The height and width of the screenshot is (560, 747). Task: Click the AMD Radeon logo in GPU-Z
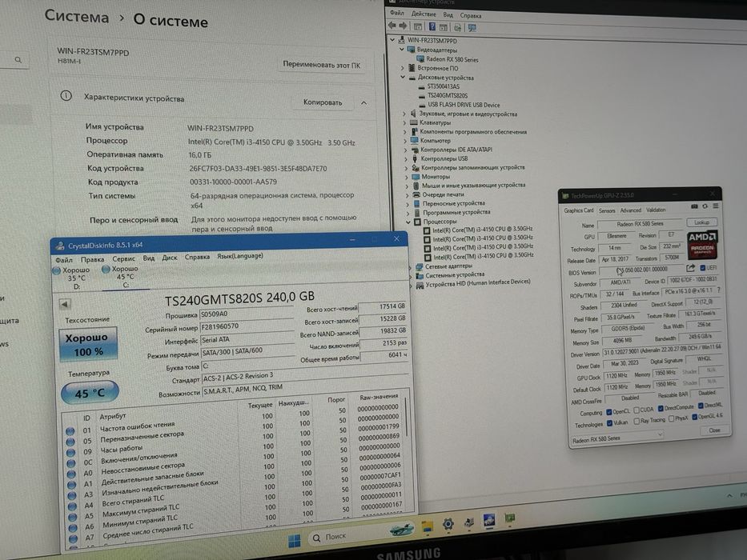pos(702,244)
